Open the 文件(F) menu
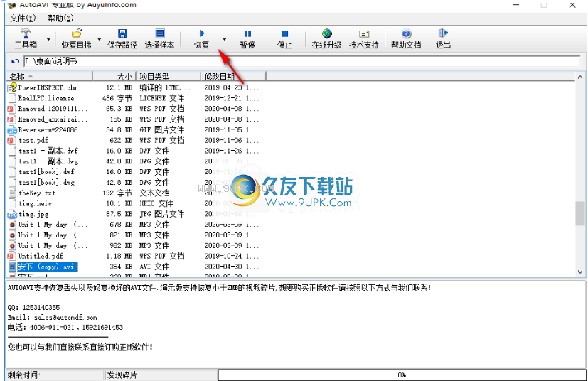This screenshot has width=588, height=381. [23, 18]
